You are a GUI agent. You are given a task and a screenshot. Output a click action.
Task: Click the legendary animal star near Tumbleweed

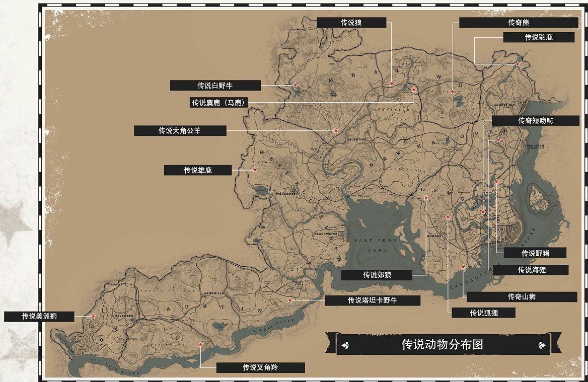tap(93, 317)
